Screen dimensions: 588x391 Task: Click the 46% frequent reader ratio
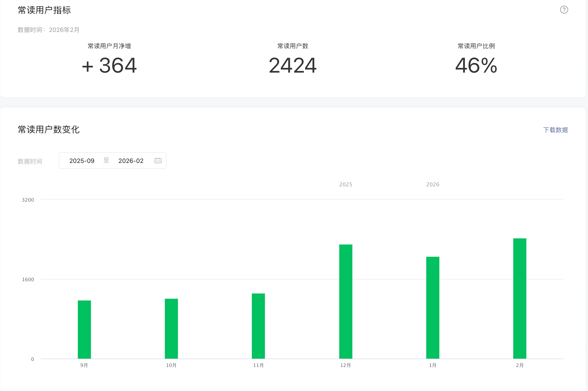point(476,66)
